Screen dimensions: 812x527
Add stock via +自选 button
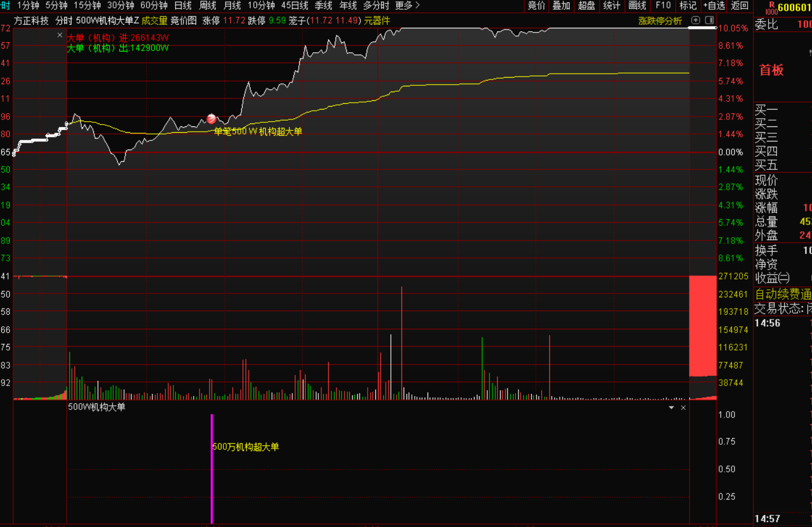(x=714, y=6)
